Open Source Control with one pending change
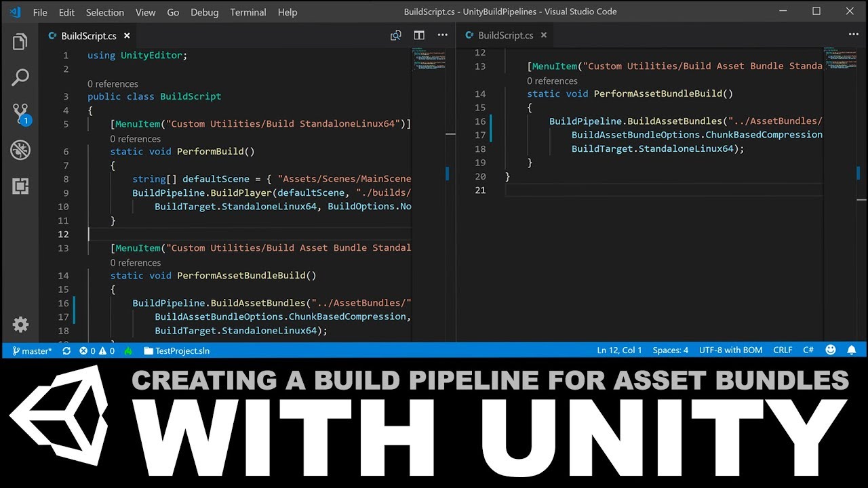Image resolution: width=868 pixels, height=488 pixels. coord(20,113)
